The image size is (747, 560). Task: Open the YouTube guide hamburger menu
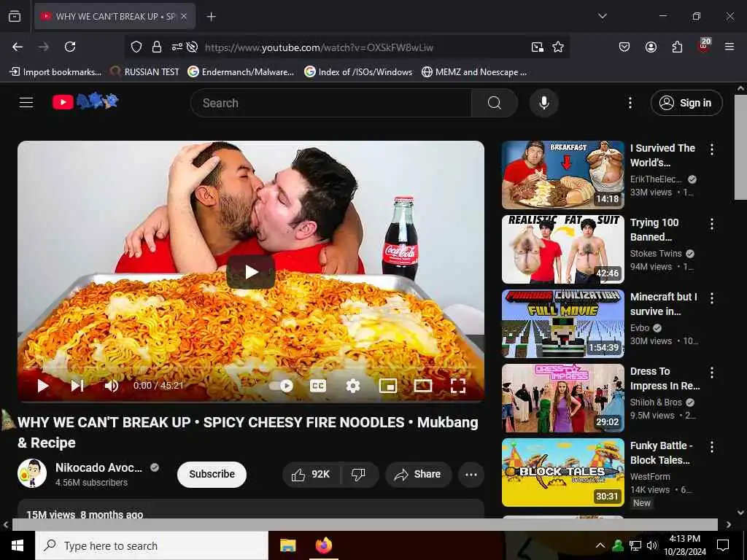point(26,102)
